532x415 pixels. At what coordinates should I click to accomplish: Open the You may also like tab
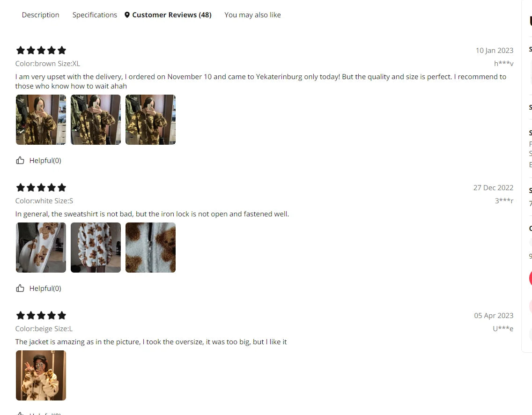[x=252, y=15]
